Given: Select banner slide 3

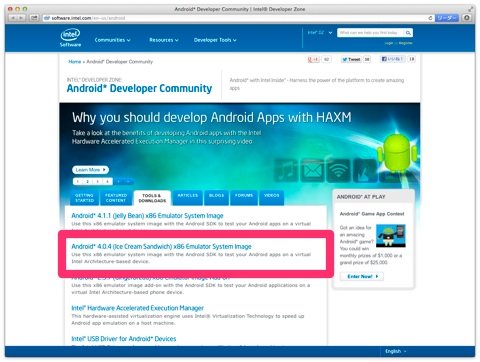Looking at the screenshot, I should (97, 181).
